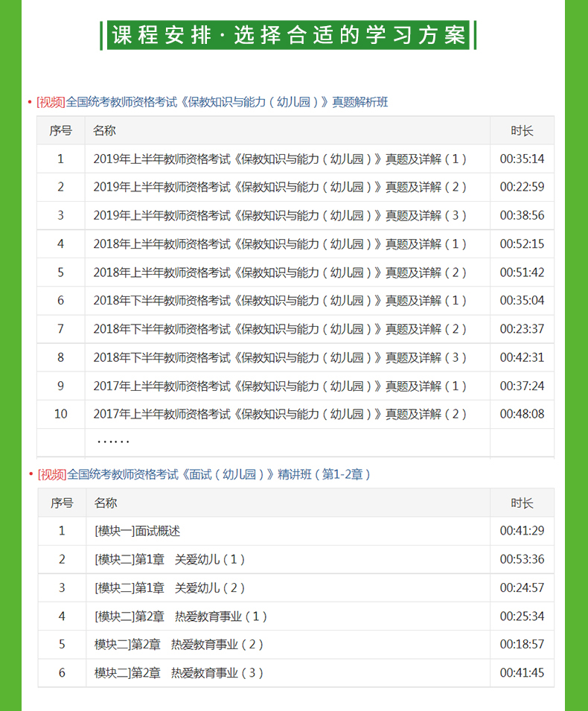588x711 pixels.
Task: Select 2019年上半年 真题及详解（3）lesson
Action: pyautogui.click(x=280, y=216)
